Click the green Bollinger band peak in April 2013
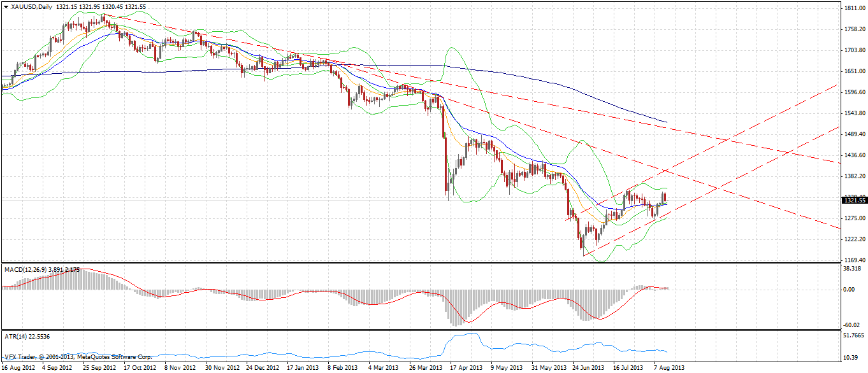 [x=453, y=48]
